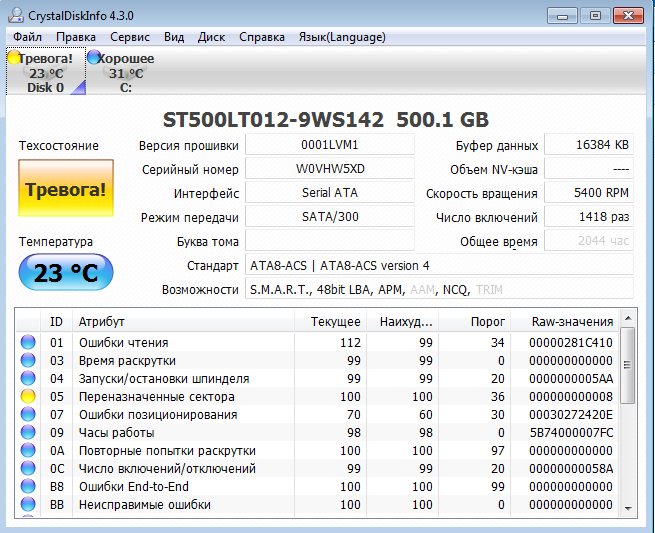Click the ST500LT012-9WS142 500.1 GB title

tap(325, 120)
